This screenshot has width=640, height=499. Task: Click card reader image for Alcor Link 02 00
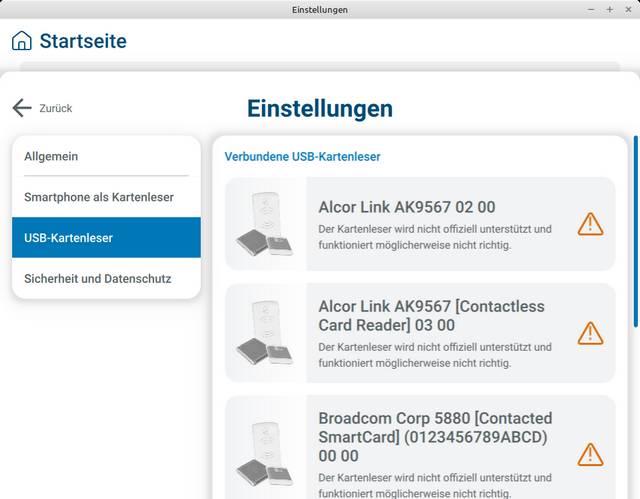(265, 224)
